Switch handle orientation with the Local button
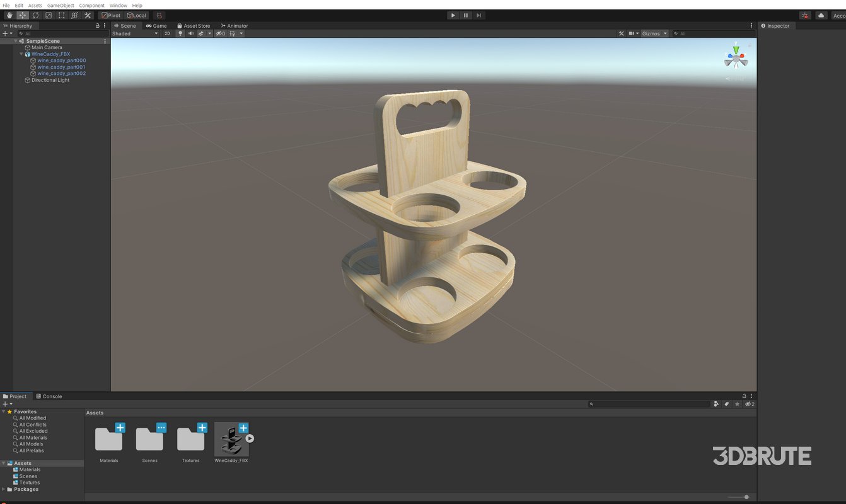 coord(137,15)
